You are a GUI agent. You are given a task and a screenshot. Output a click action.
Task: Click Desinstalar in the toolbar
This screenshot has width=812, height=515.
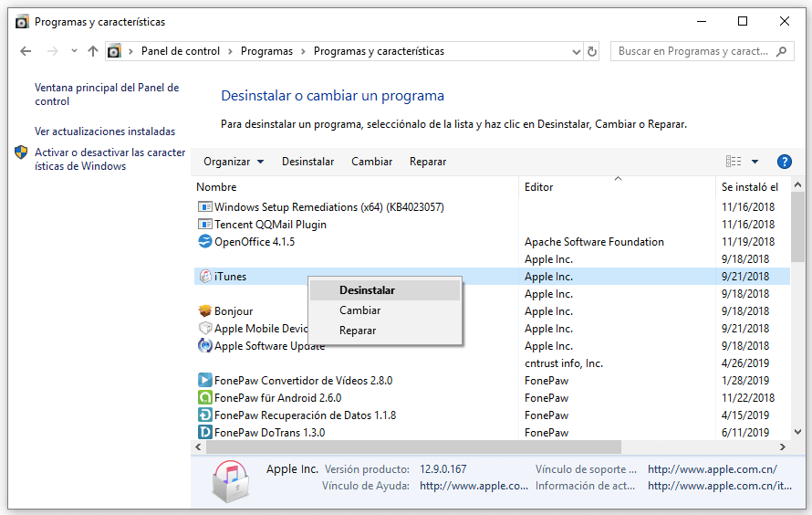[x=307, y=162]
